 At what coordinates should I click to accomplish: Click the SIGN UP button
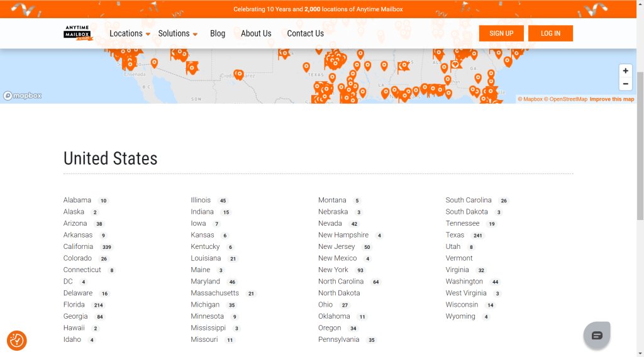(501, 33)
